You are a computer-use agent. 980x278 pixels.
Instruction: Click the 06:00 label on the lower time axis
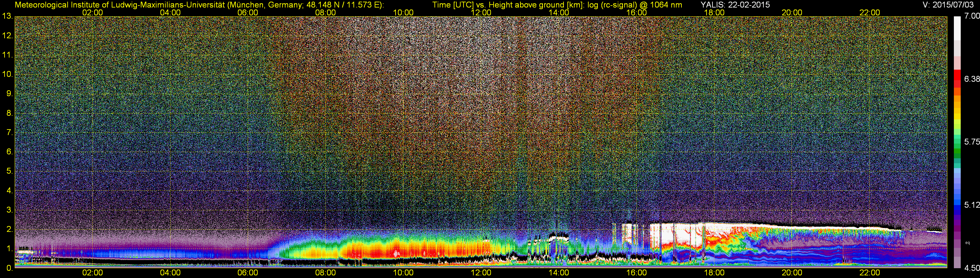pyautogui.click(x=248, y=273)
